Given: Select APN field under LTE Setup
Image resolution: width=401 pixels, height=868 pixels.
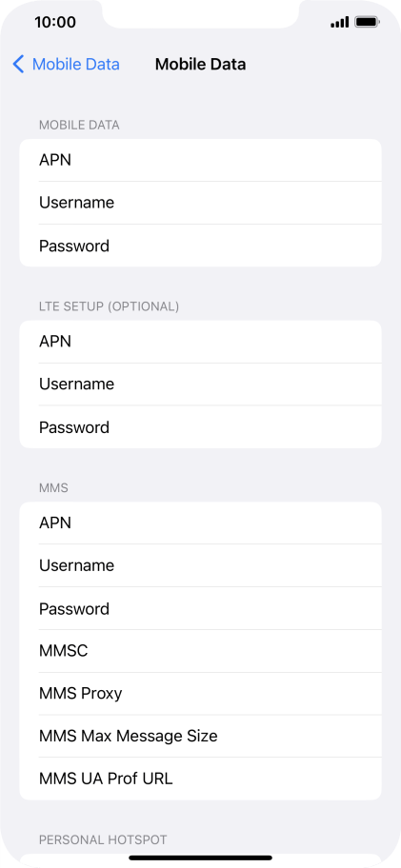Looking at the screenshot, I should [x=200, y=342].
